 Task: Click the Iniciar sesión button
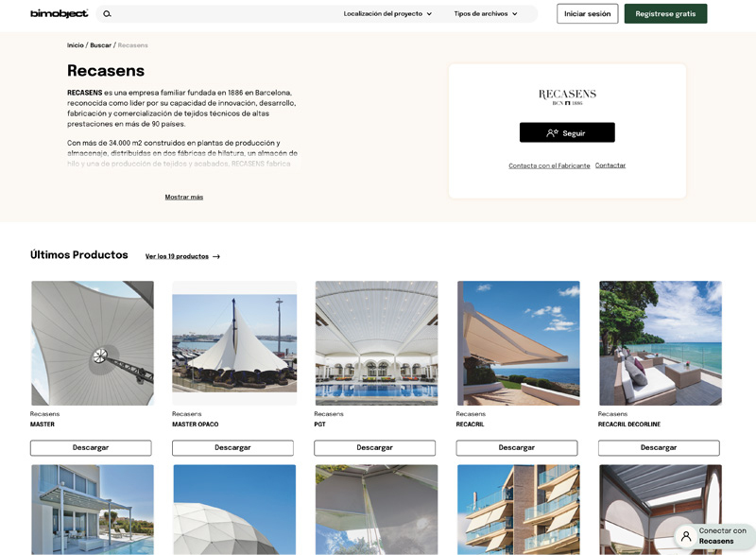pyautogui.click(x=587, y=14)
